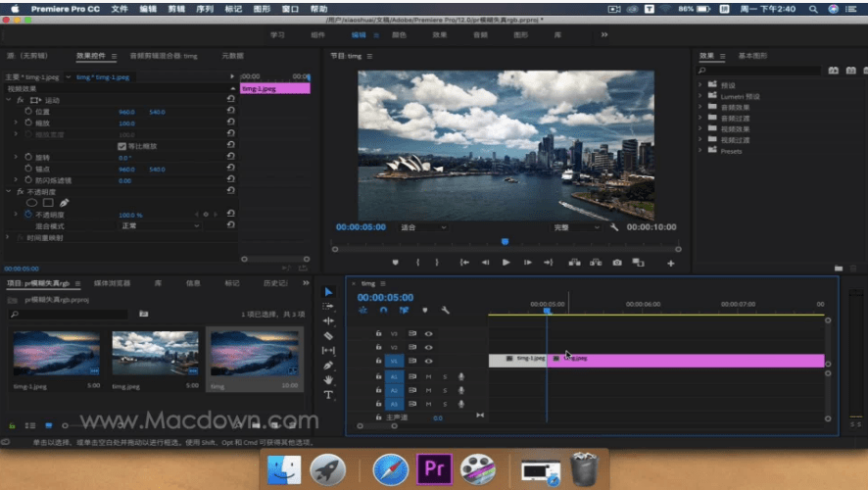Expand the Lumetri 预设 folder
Image resolution: width=868 pixels, height=490 pixels.
(x=701, y=97)
